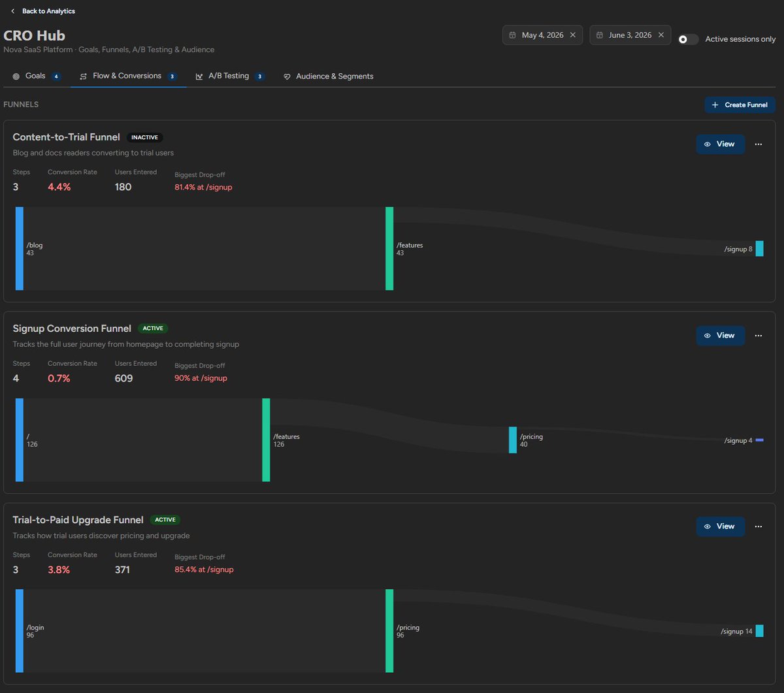
Task: Click the calendar icon beside June 3, 2026
Action: (600, 35)
